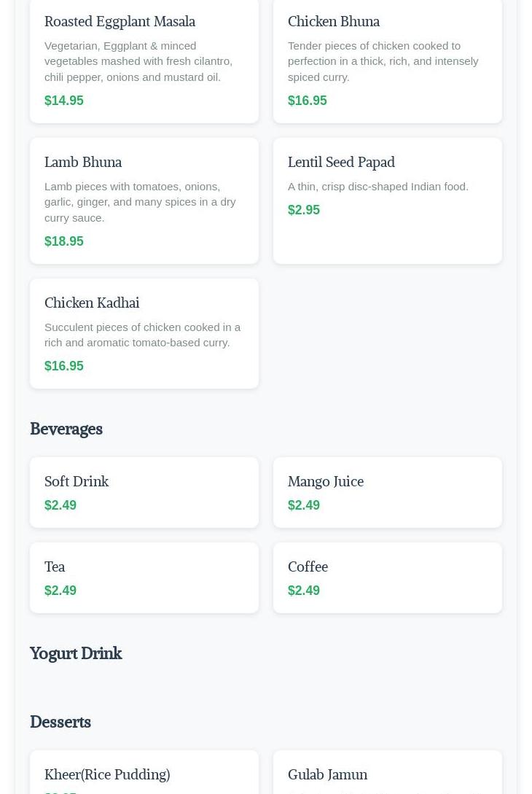Click the Yogurt Drink section heading

pyautogui.click(x=75, y=653)
